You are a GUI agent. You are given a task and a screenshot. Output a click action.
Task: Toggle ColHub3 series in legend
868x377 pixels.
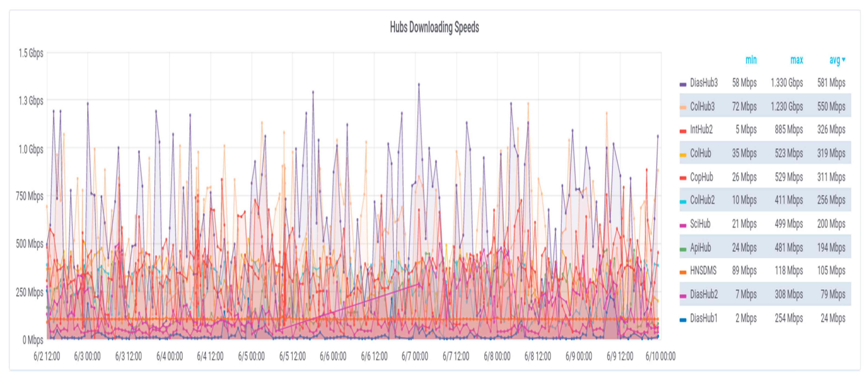tap(702, 106)
